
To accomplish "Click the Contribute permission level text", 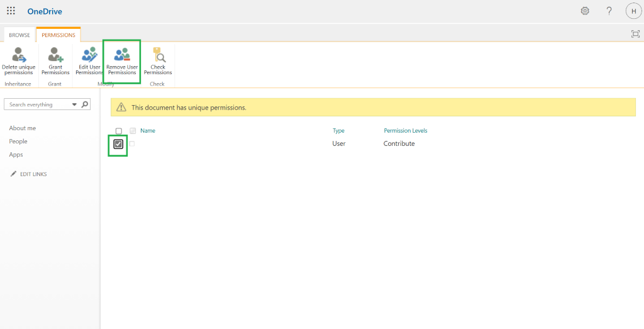I will pyautogui.click(x=399, y=144).
